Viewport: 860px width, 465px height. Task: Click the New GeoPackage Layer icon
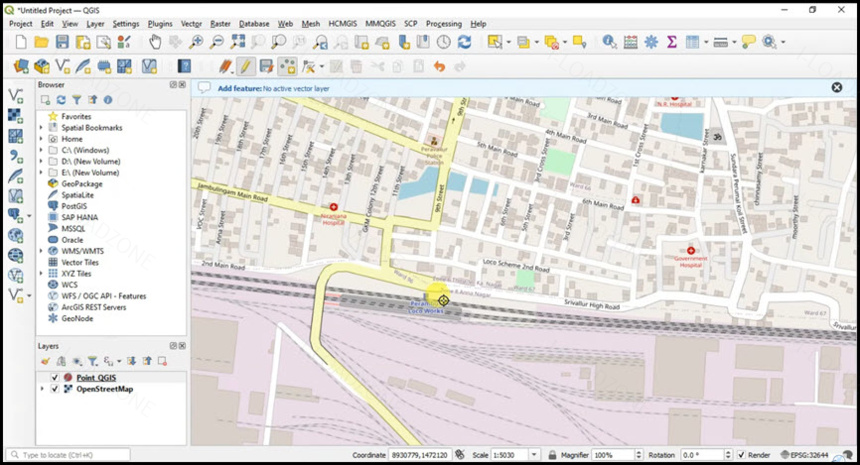(42, 67)
